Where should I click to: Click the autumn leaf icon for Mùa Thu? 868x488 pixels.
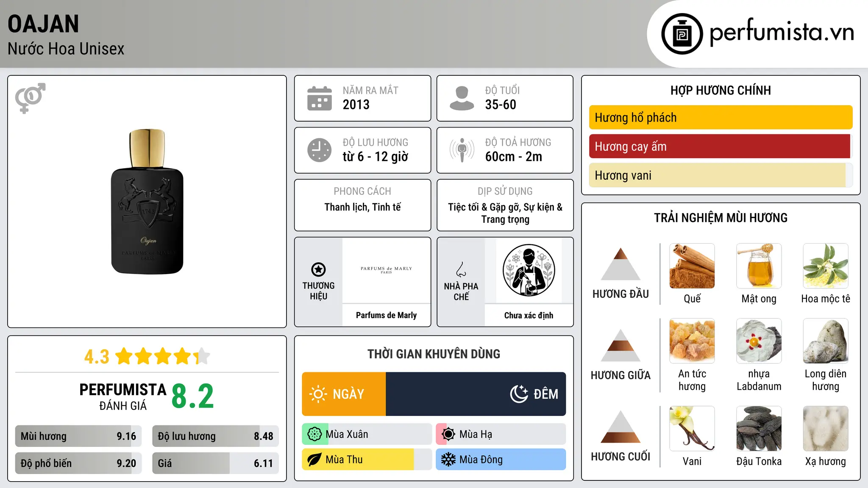(x=314, y=460)
